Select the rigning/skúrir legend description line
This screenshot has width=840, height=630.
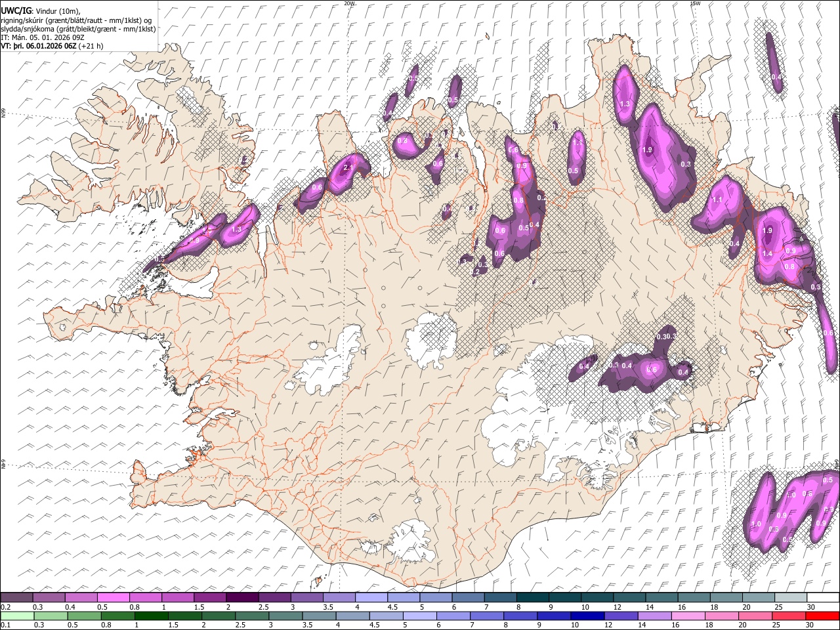click(76, 20)
